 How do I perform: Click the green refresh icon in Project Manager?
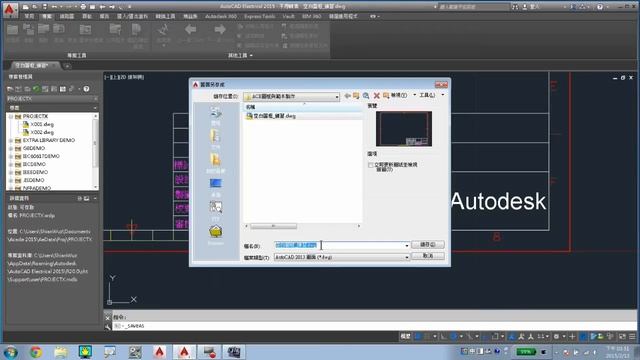click(36, 89)
